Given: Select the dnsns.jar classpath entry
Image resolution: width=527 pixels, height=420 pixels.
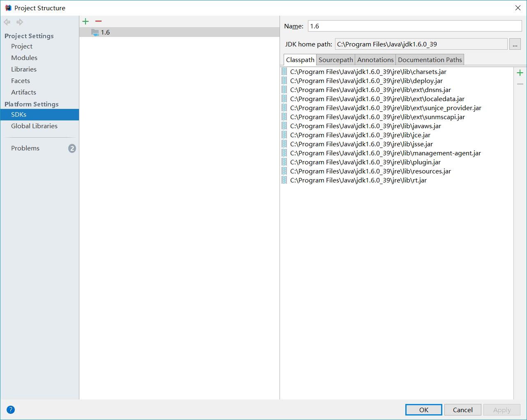Looking at the screenshot, I should coord(397,90).
